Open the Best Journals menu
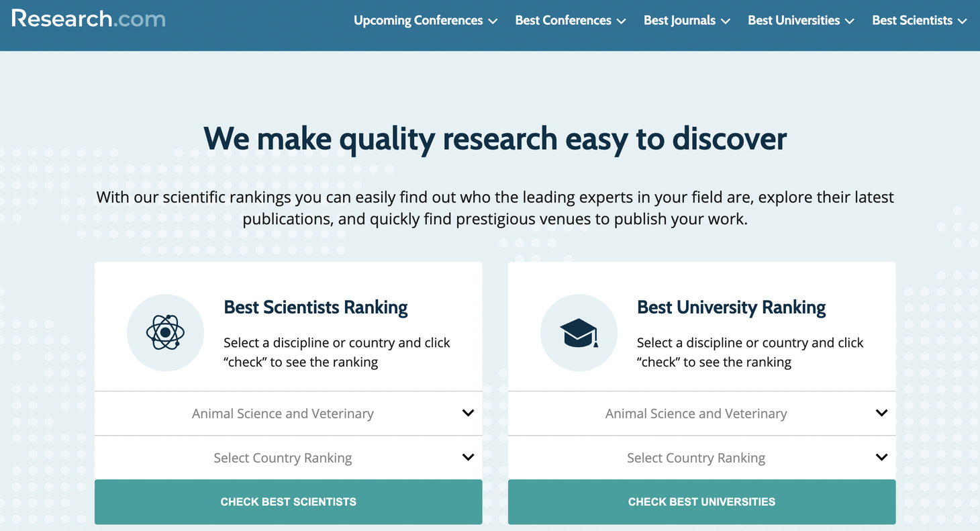 687,20
